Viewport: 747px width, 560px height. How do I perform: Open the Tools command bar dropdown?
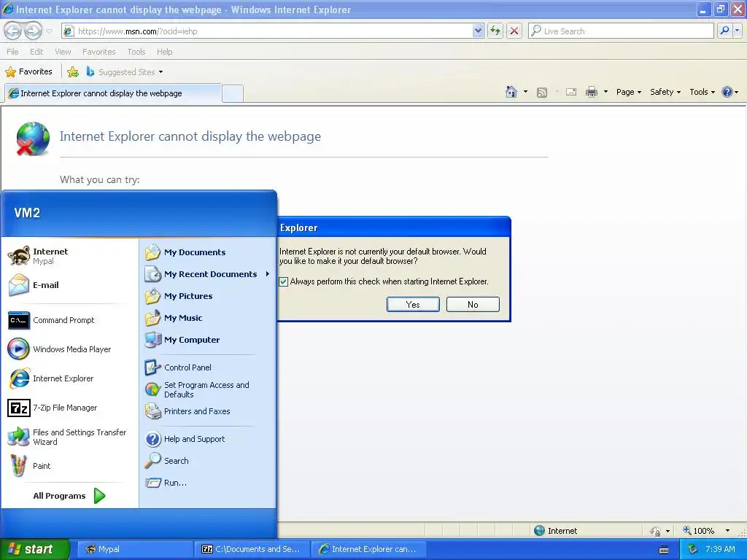coord(703,92)
